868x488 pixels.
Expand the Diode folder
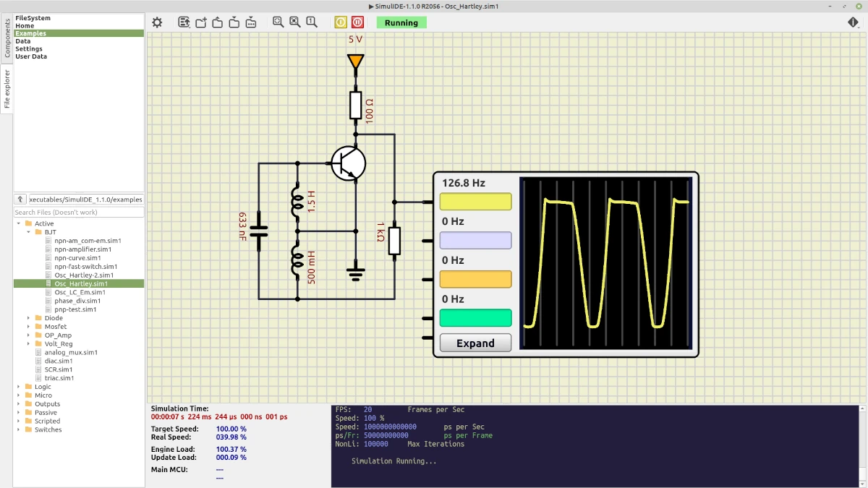[x=29, y=318]
